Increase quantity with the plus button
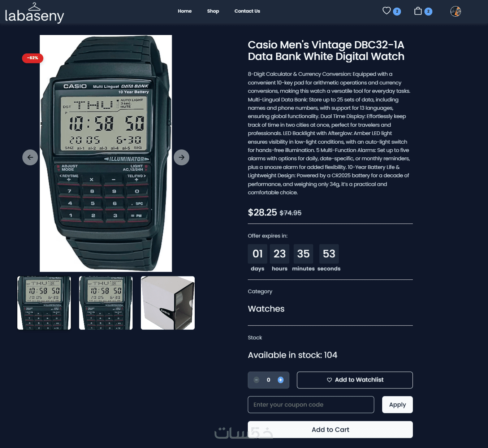 pos(281,380)
